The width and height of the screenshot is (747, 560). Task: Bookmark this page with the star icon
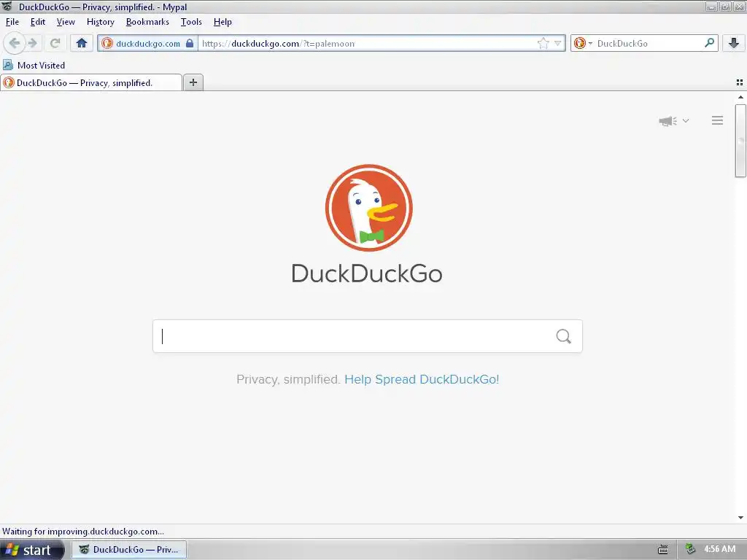tap(543, 43)
